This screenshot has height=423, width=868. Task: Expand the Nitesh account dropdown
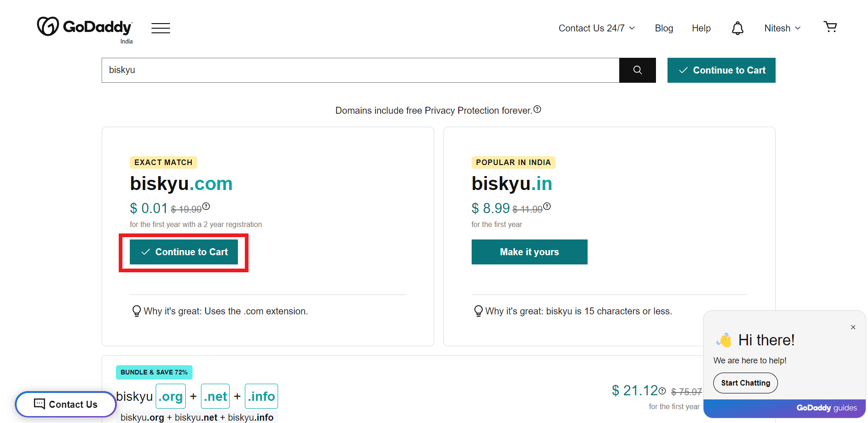[783, 28]
